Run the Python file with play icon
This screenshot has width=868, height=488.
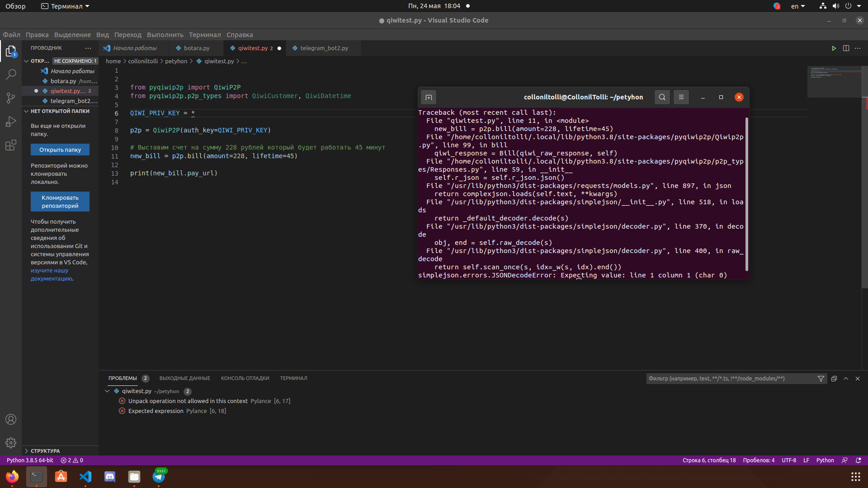tap(834, 48)
